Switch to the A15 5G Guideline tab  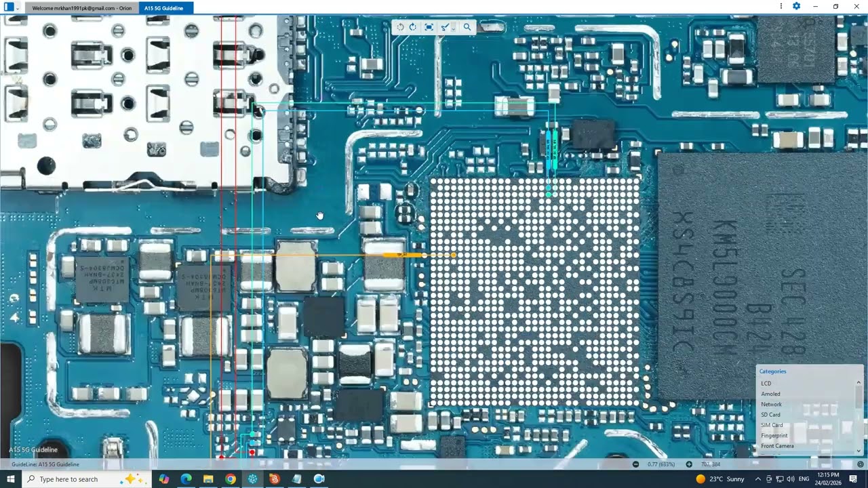pyautogui.click(x=163, y=7)
